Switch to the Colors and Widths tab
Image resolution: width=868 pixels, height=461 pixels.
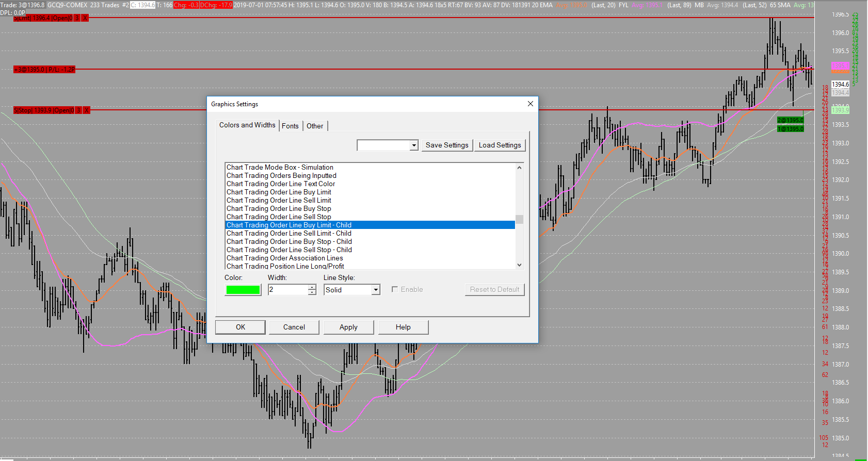coord(247,125)
